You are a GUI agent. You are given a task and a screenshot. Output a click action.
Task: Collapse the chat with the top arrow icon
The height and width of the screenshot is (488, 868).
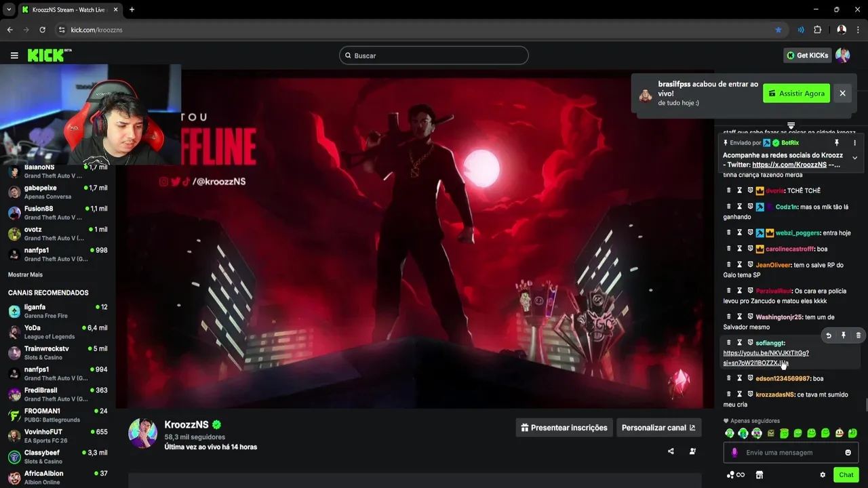click(x=791, y=125)
